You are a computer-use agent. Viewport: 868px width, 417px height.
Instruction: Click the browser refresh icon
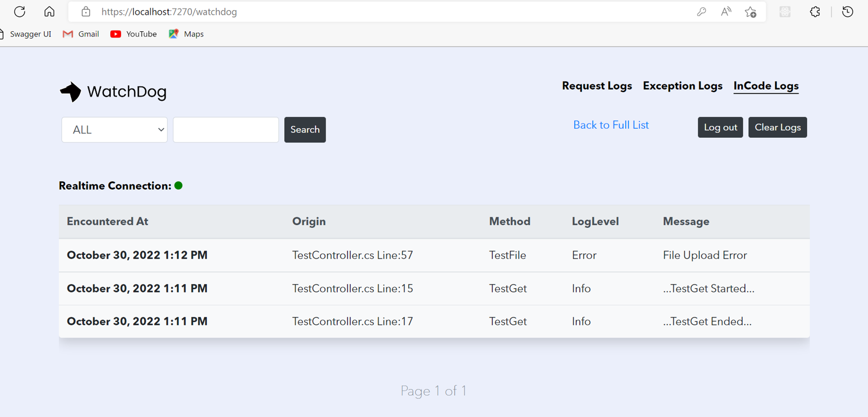pos(20,12)
